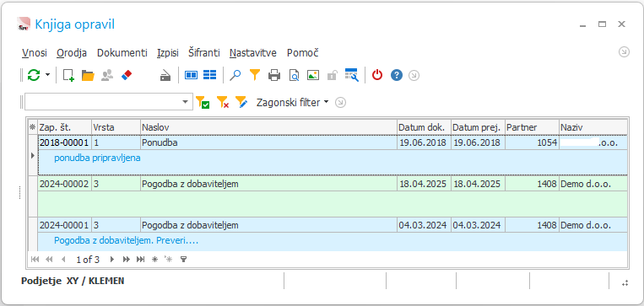
Task: Click the navigator filter funnel button
Action: pos(184,260)
